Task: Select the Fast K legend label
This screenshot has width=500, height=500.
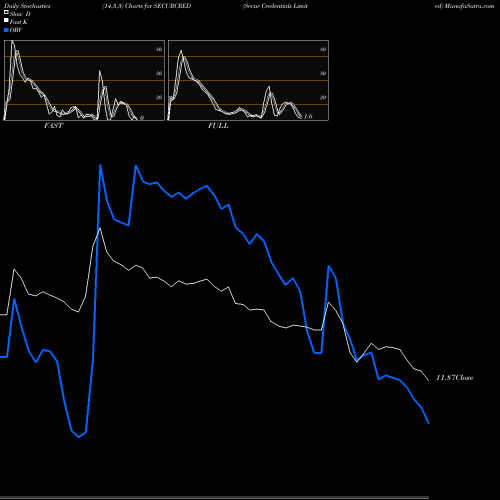Action: (x=19, y=22)
